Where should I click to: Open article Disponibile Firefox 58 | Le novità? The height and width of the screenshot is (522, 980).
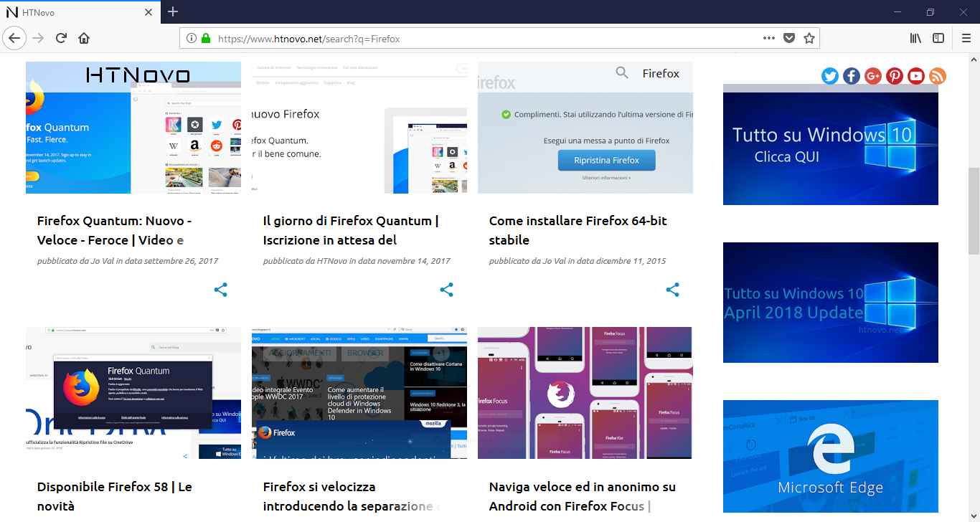[x=115, y=496]
